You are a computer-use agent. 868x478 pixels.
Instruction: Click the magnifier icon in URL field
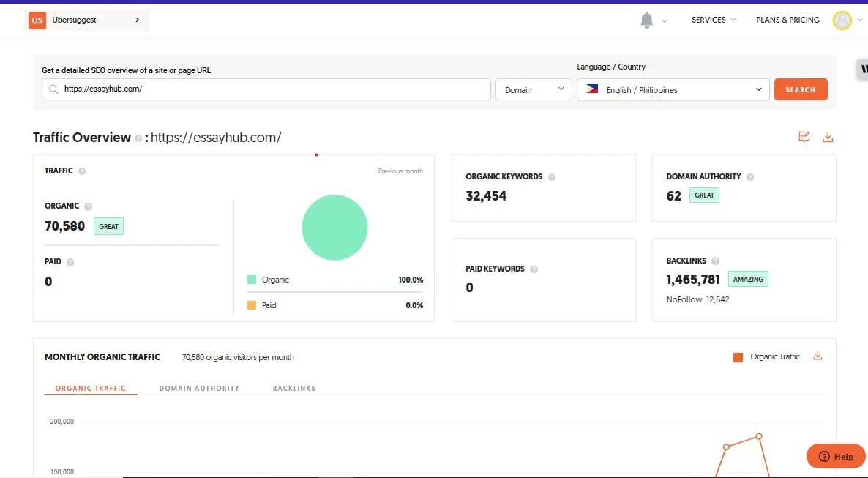53,89
